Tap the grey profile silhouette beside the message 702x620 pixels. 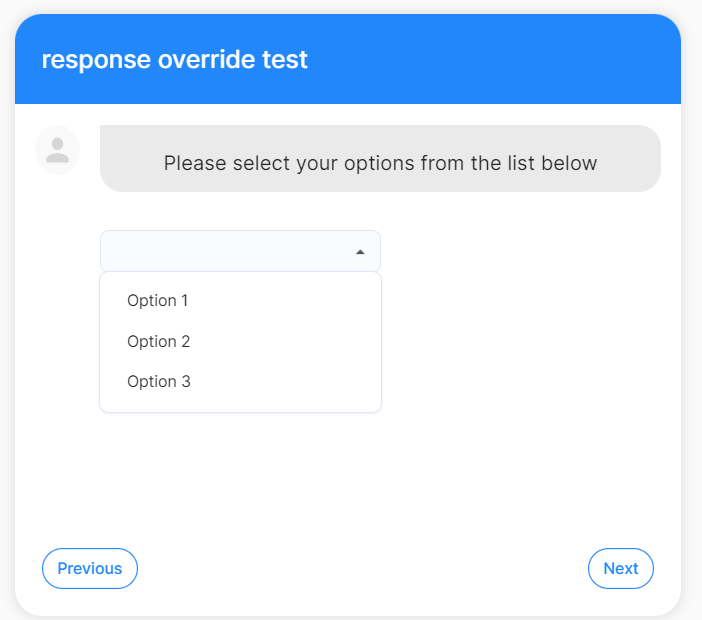click(x=57, y=150)
